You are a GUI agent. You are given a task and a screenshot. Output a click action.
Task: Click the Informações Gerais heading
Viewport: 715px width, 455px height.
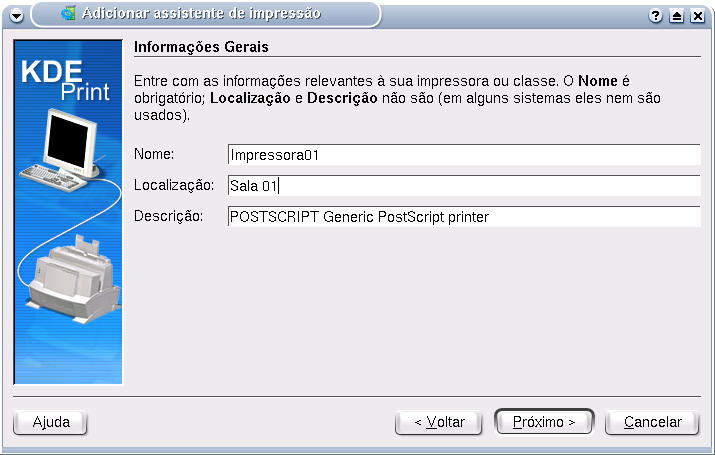[201, 47]
